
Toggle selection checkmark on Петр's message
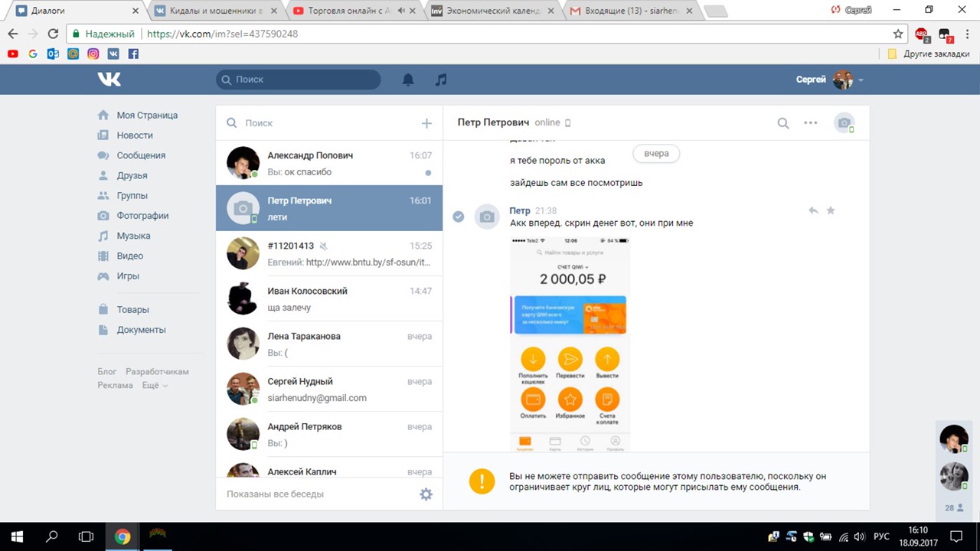[458, 217]
